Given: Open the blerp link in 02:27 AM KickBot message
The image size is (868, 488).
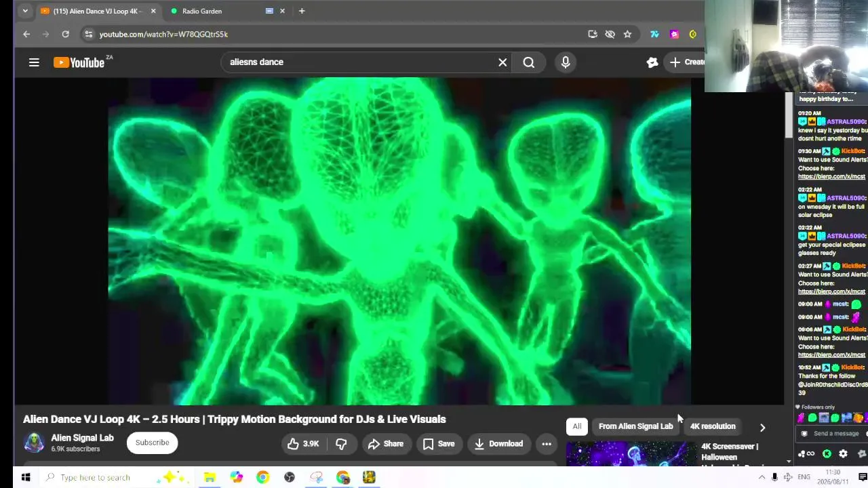Looking at the screenshot, I should click(831, 291).
